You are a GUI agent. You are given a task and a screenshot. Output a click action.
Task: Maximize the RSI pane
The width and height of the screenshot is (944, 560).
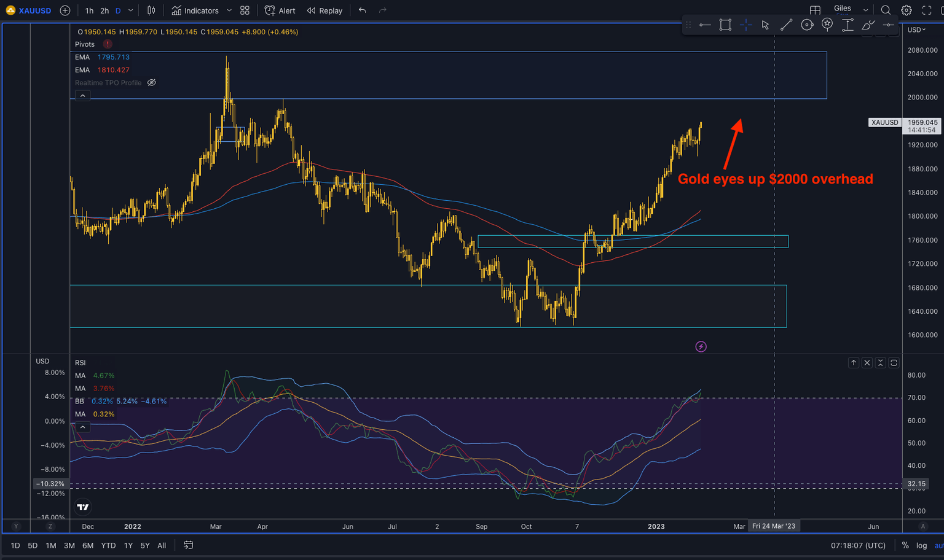894,363
